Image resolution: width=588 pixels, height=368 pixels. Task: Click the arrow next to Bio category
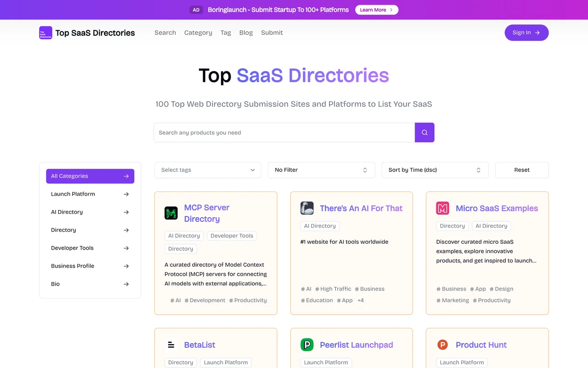coord(126,284)
